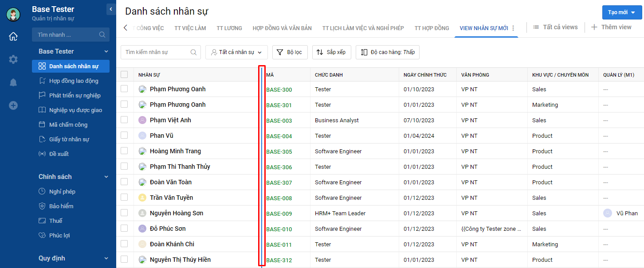The width and height of the screenshot is (644, 268).
Task: Select checkbox for Đoàn Văn Toàn
Action: [124, 182]
